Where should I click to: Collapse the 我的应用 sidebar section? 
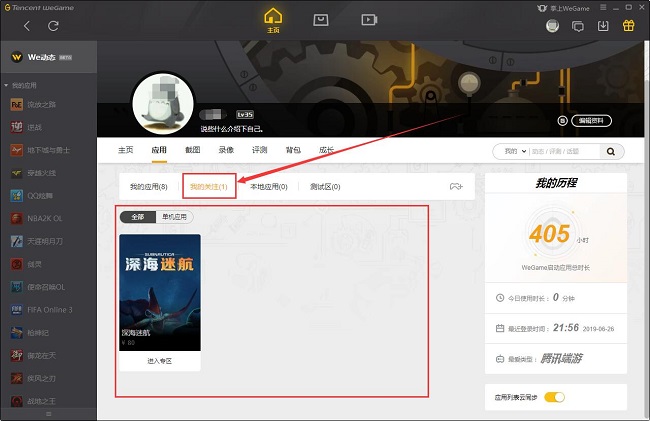click(6, 86)
